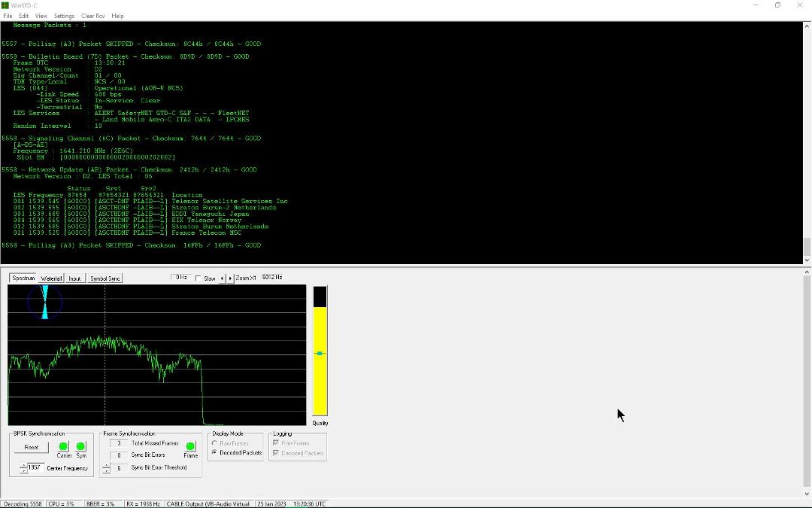Click the green Frame sync indicator
Image resolution: width=812 pixels, height=508 pixels.
click(190, 446)
